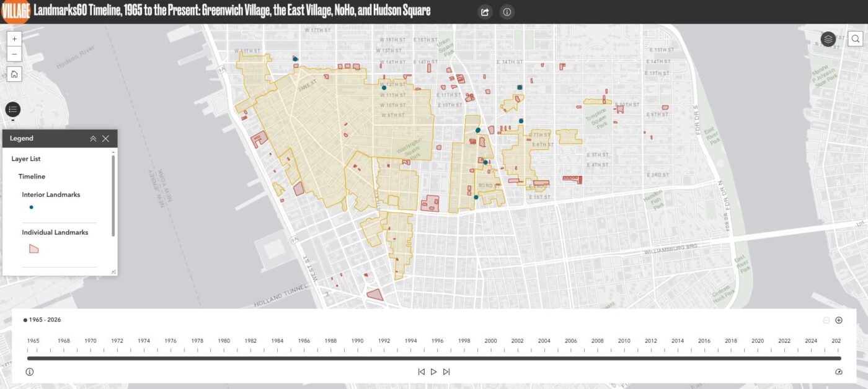Click the Village logo
This screenshot has height=389, width=868.
click(x=15, y=11)
